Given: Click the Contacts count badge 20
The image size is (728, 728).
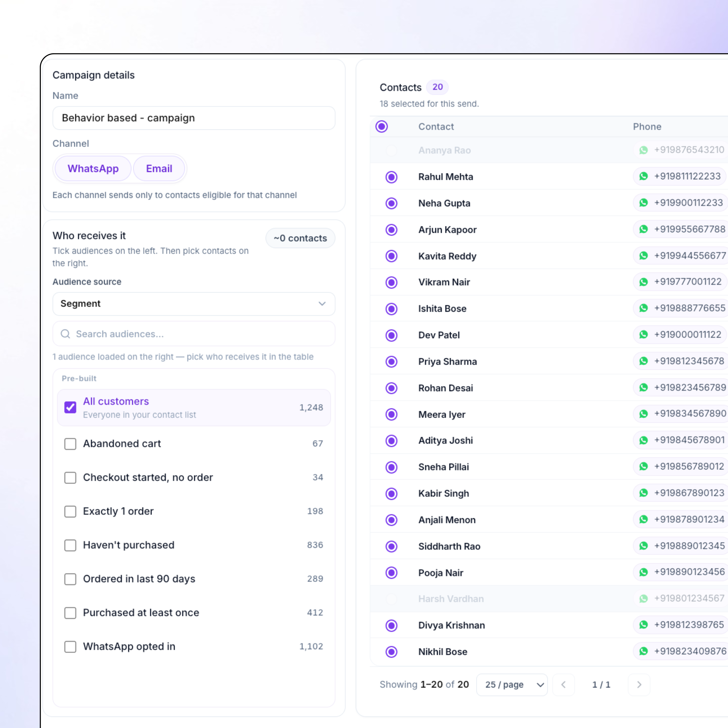Looking at the screenshot, I should point(437,87).
